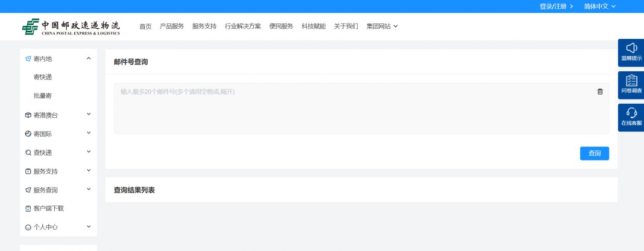Image resolution: width=644 pixels, height=251 pixels.
Task: Click the 查询结果列表 heading
Action: pyautogui.click(x=134, y=190)
